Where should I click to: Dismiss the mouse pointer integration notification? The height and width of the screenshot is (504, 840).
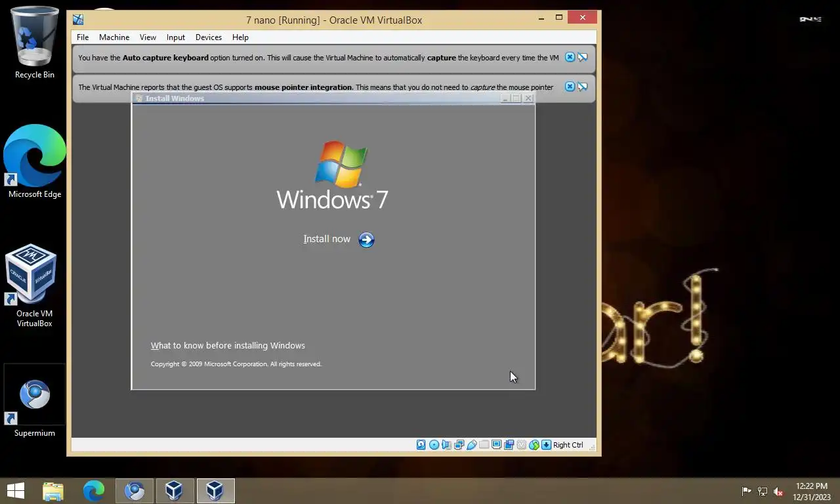point(570,87)
